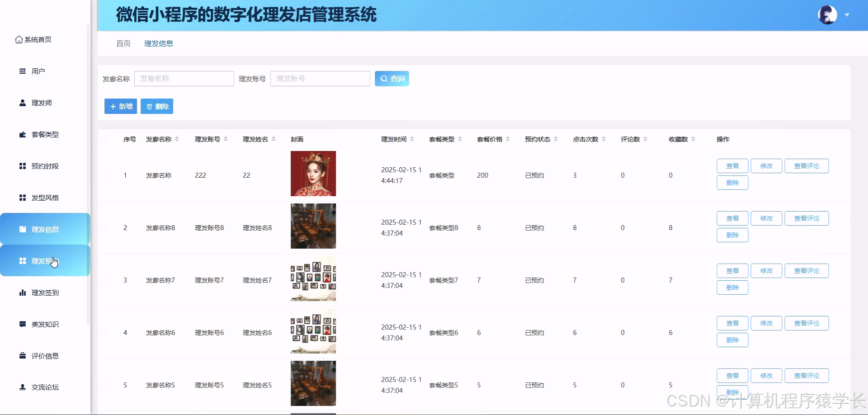Open the 套餐类型 package type section
The image size is (868, 415).
pyautogui.click(x=22, y=134)
